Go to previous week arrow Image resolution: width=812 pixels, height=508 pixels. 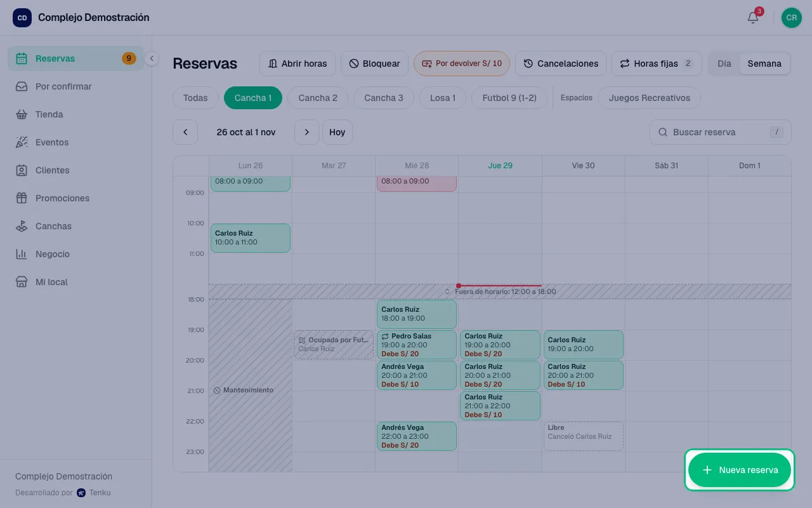coord(185,132)
